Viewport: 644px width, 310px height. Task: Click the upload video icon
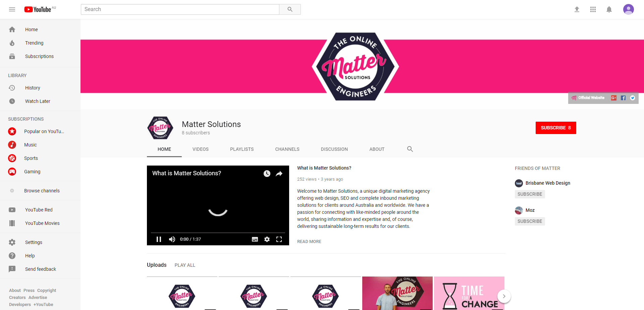point(577,9)
